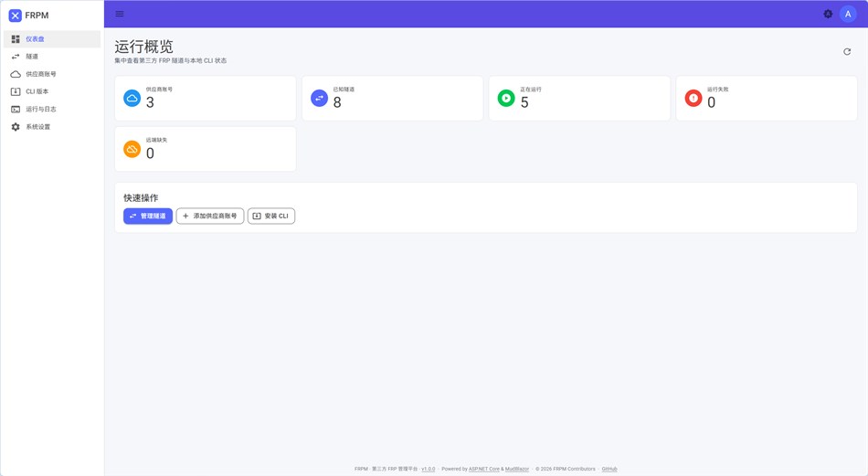The height and width of the screenshot is (476, 868).
Task: Click the 添加供应商账号 button
Action: [210, 216]
